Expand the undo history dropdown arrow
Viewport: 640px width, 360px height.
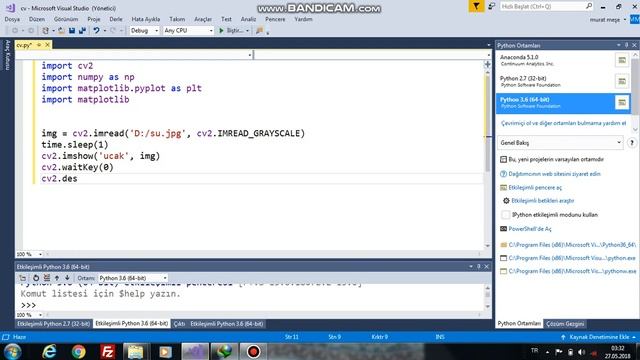pyautogui.click(x=104, y=31)
